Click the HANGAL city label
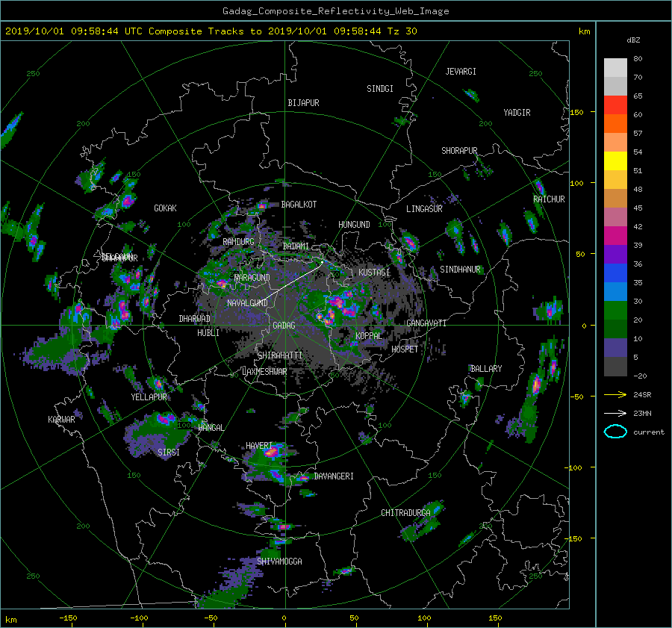This screenshot has width=672, height=628. pyautogui.click(x=211, y=428)
